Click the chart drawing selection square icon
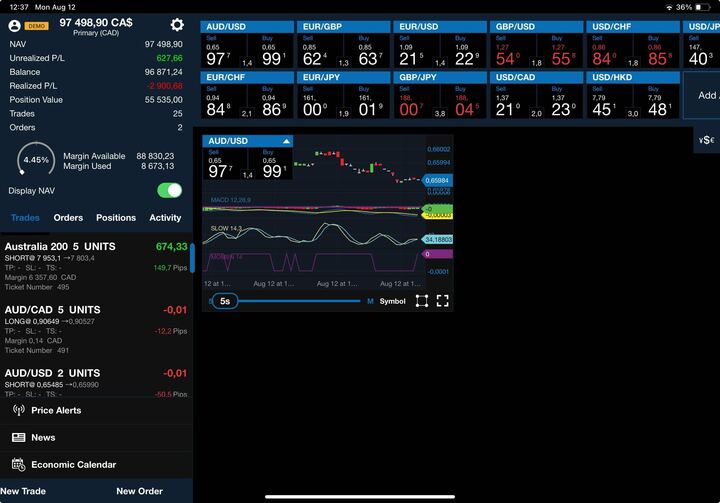The image size is (720, 503). [x=422, y=300]
